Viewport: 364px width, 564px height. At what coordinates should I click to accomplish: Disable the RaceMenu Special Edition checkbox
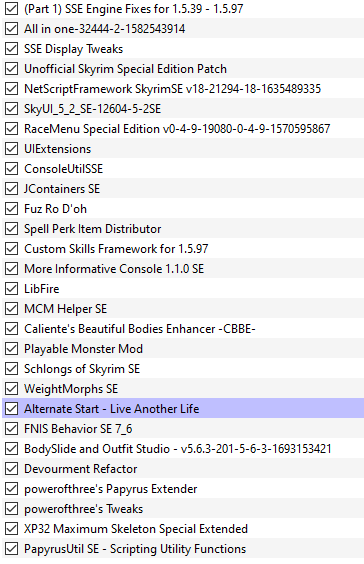[12, 129]
